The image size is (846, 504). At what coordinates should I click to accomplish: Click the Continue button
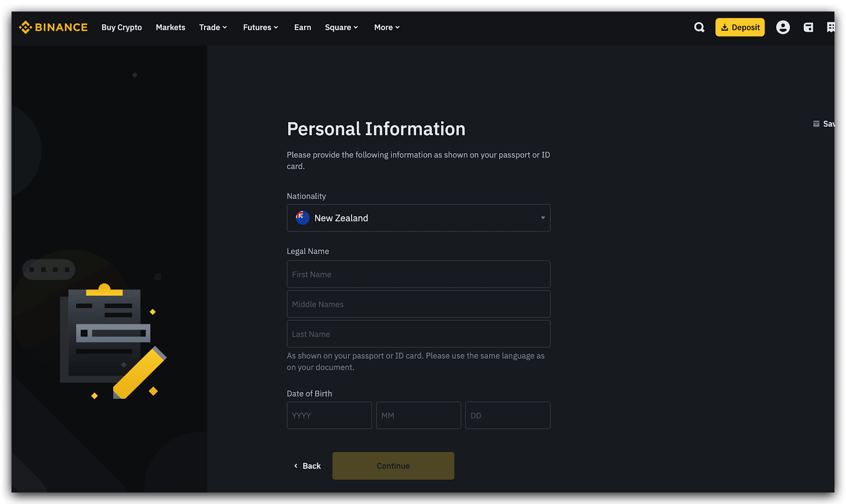click(393, 465)
